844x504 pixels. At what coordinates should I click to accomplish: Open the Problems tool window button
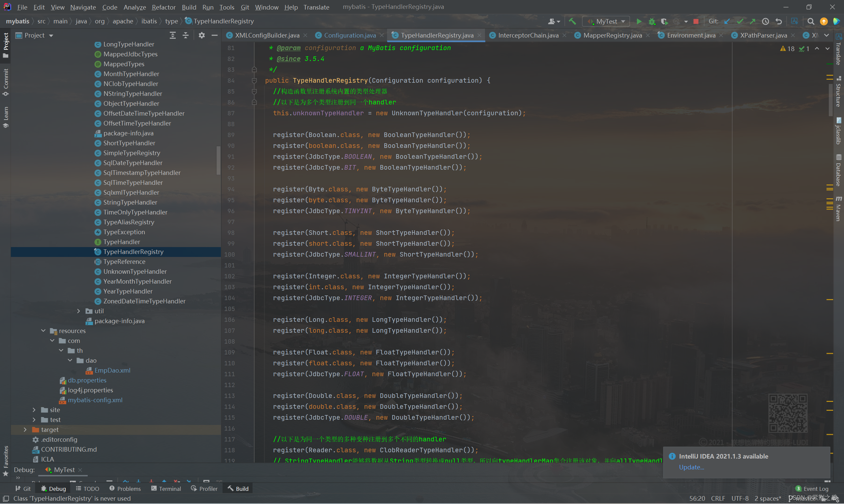point(125,489)
